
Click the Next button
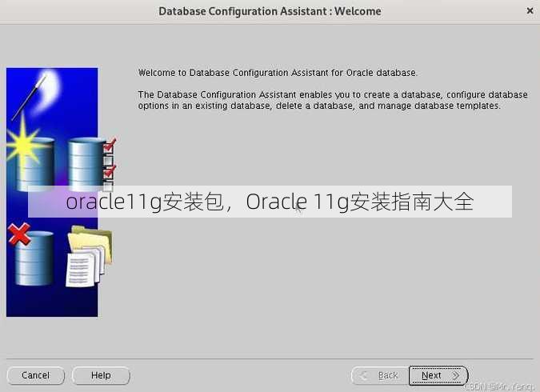(x=438, y=375)
